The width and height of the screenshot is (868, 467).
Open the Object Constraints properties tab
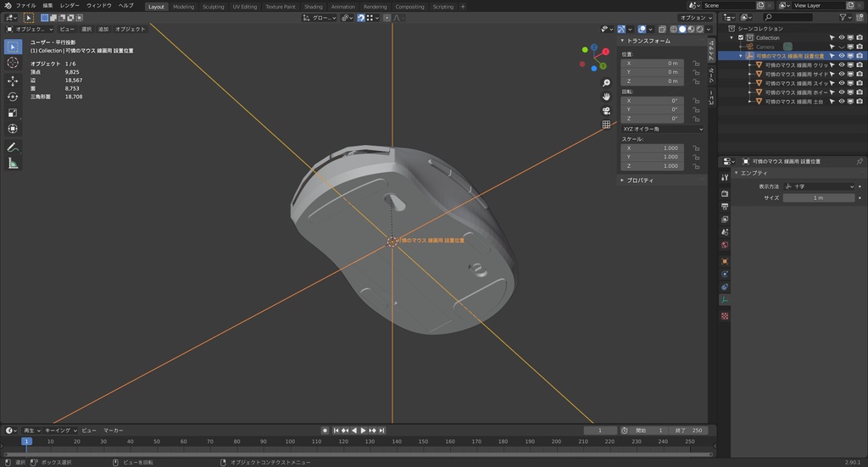click(x=725, y=286)
